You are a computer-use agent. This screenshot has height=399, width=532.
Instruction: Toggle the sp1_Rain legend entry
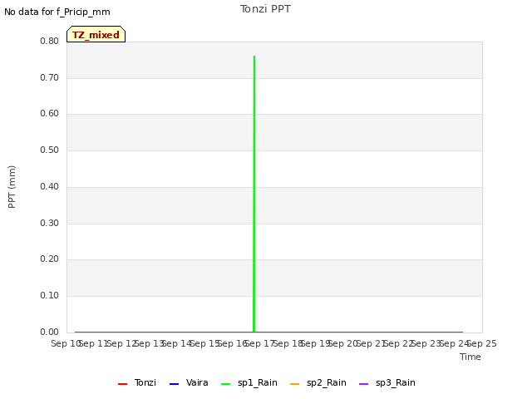249,382
